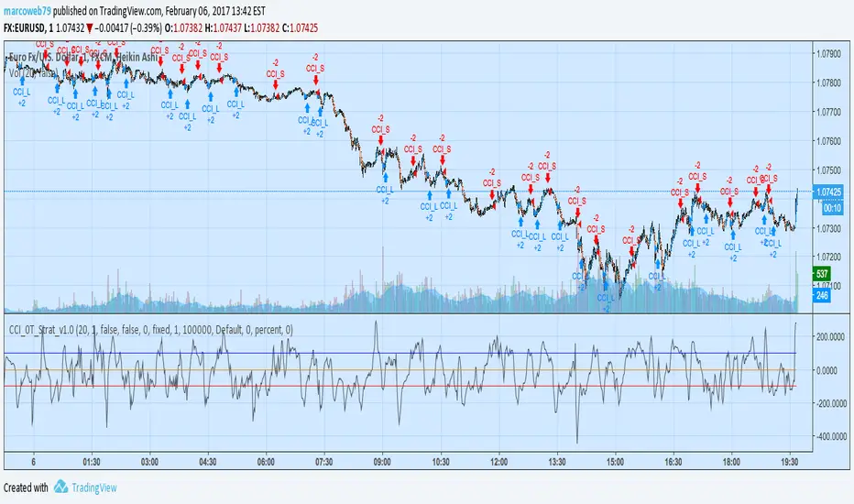Select the green 537 volume value label
Screen dimensions: 854x504
click(822, 274)
